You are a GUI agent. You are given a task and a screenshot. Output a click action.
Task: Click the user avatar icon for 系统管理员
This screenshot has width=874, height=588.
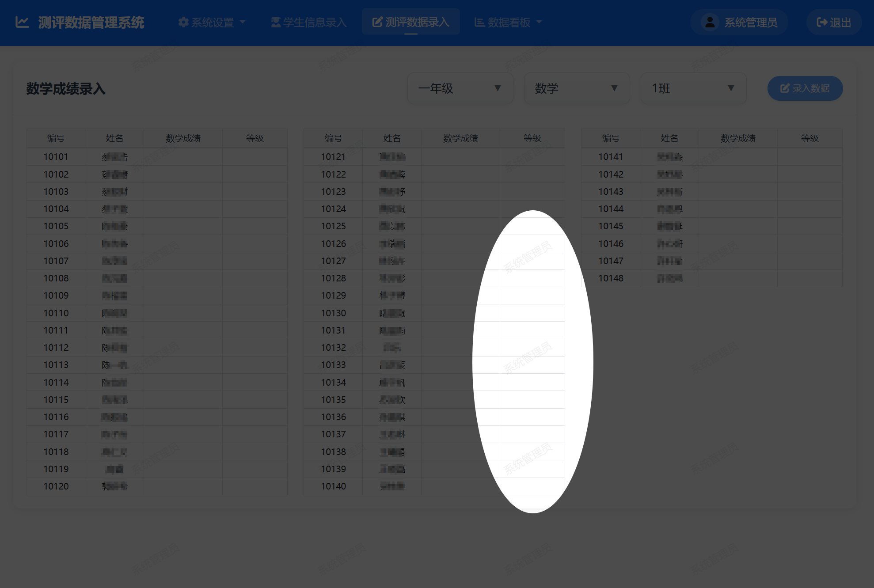(710, 22)
